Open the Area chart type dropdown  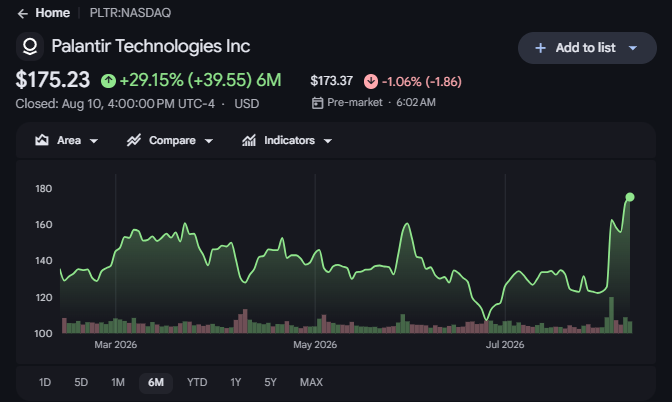66,141
